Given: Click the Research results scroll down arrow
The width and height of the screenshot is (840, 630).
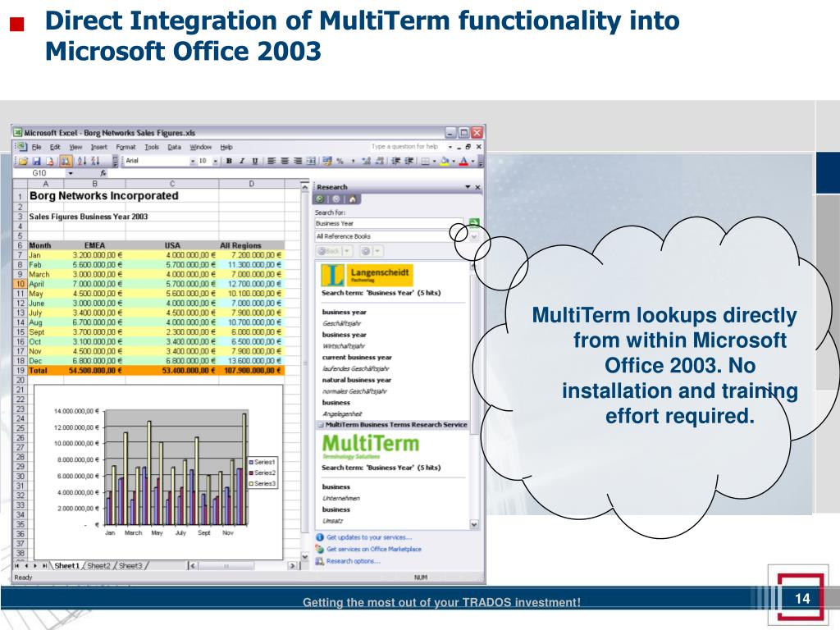Looking at the screenshot, I should (x=473, y=524).
